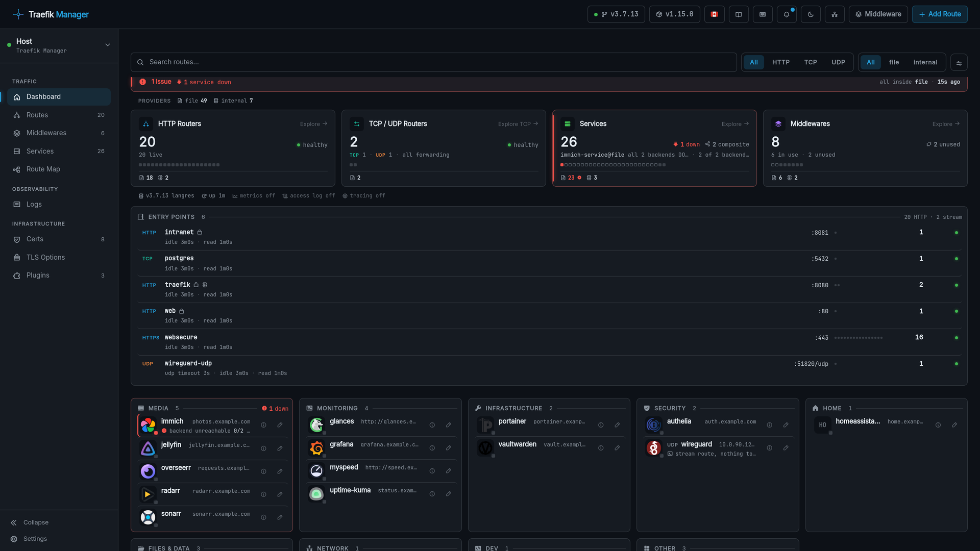Click the Add Route button

coord(940,14)
